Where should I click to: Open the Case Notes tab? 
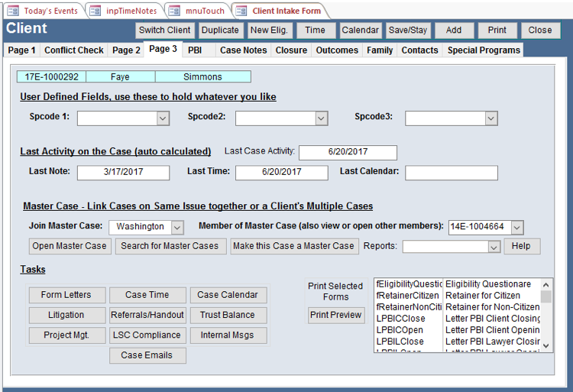point(243,50)
